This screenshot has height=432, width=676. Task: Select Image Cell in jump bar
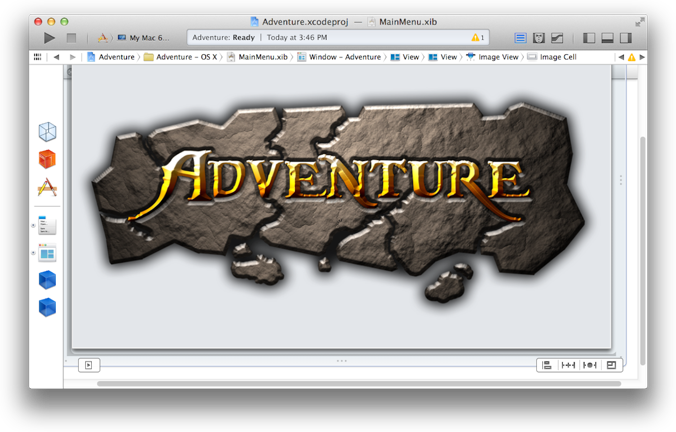[x=552, y=57]
